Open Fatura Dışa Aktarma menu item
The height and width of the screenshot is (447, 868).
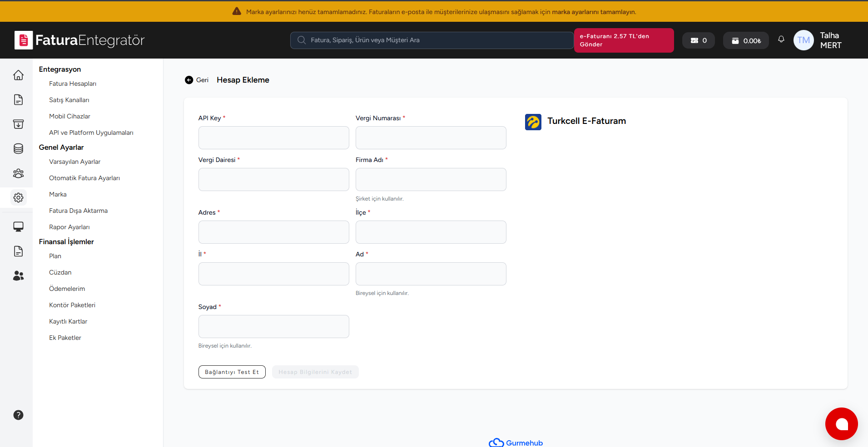coord(78,211)
